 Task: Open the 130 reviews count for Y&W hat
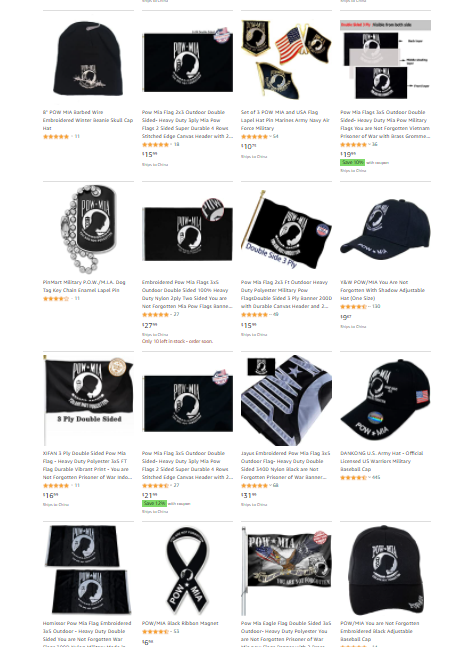click(376, 307)
